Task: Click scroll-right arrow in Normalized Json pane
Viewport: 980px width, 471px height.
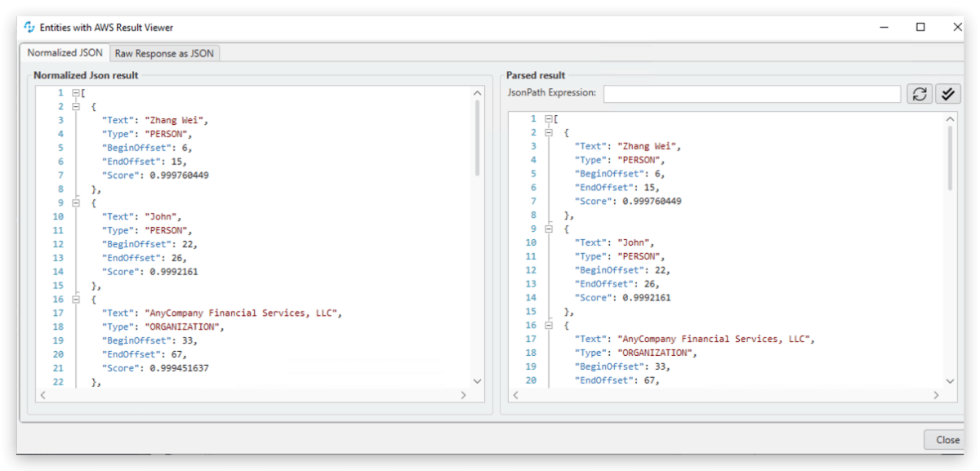Action: [463, 395]
